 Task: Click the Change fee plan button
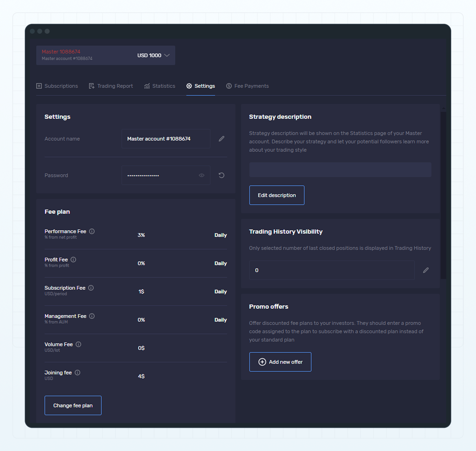[73, 405]
